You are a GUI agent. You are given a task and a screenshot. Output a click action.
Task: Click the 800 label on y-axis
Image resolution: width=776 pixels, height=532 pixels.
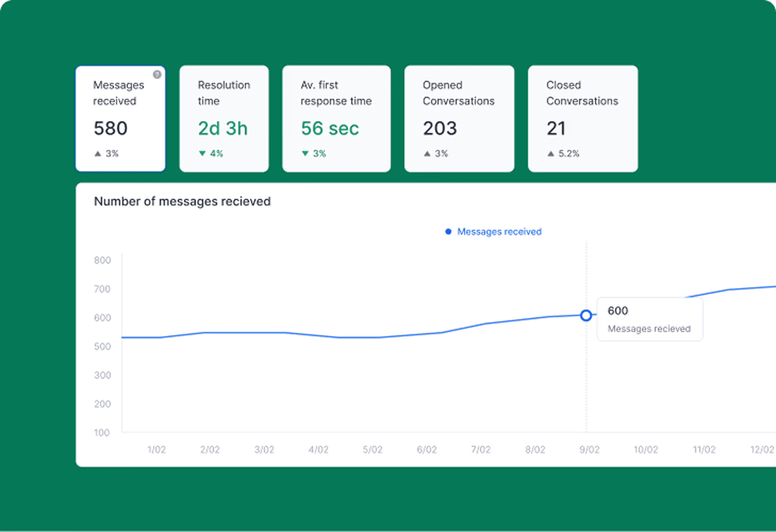click(x=102, y=260)
